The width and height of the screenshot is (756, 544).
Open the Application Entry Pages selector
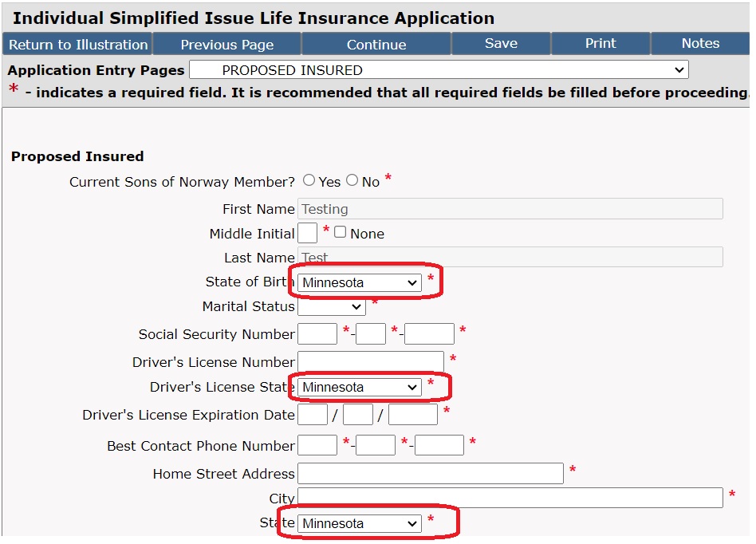pyautogui.click(x=439, y=70)
